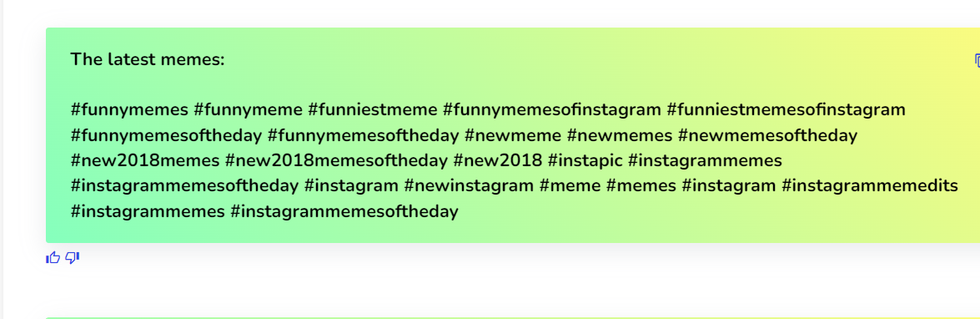Select the #new2018memes hashtag
980x319 pixels.
[145, 160]
